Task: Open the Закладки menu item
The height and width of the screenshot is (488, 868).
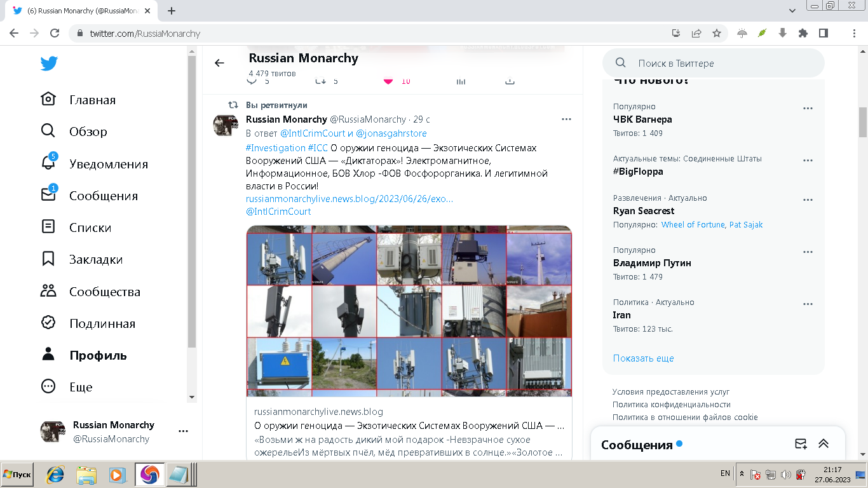Action: (95, 259)
